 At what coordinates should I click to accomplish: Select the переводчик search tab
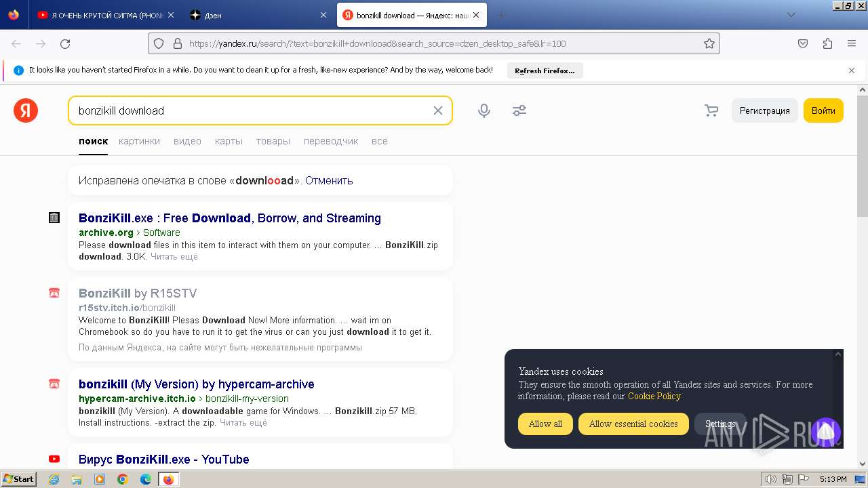coord(331,141)
